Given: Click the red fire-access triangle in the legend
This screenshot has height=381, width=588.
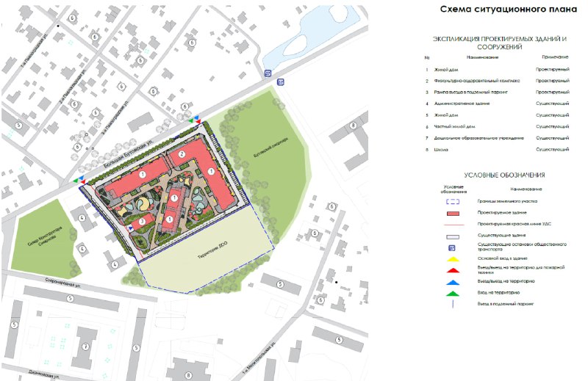Looking at the screenshot, I should pyautogui.click(x=453, y=270).
